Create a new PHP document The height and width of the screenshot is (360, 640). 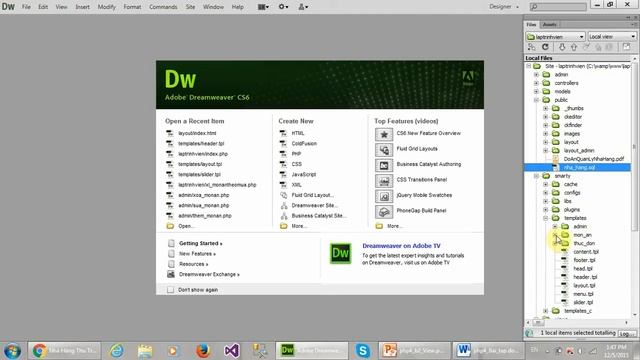297,154
